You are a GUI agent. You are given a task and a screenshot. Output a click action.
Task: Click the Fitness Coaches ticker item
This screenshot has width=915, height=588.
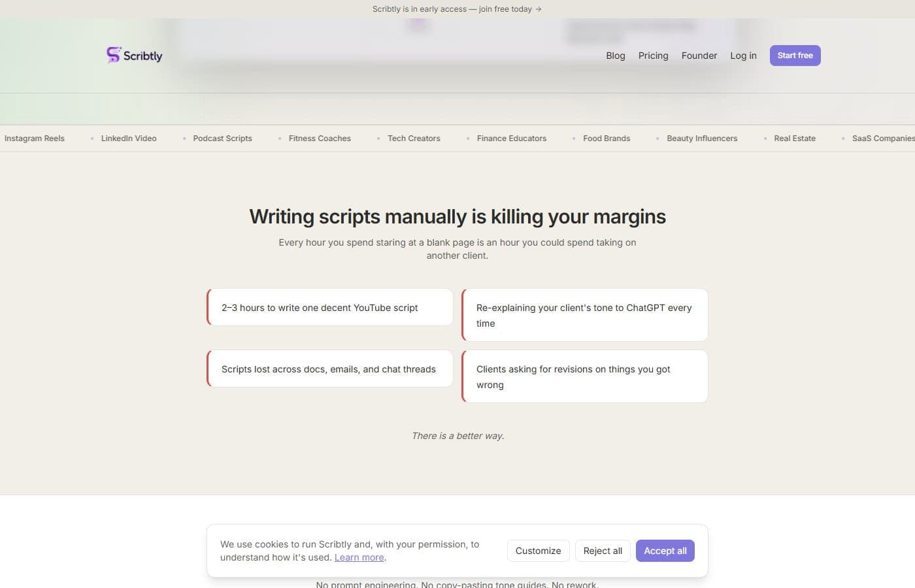320,139
